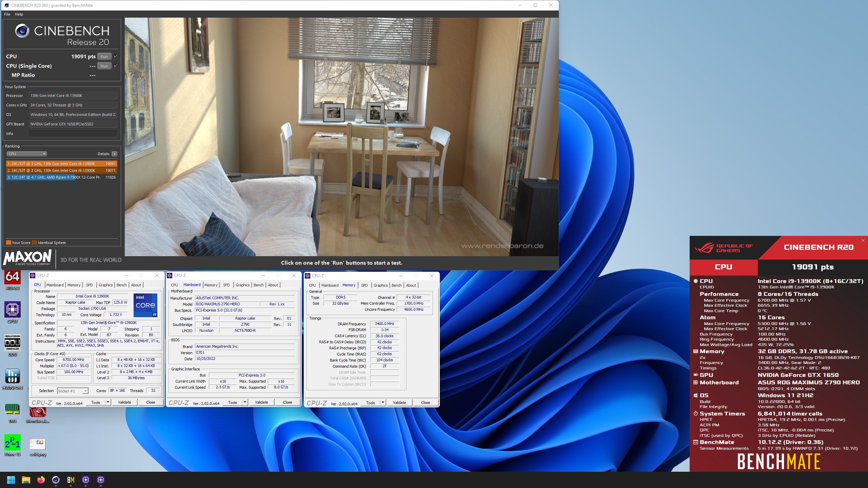The height and width of the screenshot is (488, 868).
Task: Open SPD tab in Mainboard window
Action: click(x=226, y=285)
